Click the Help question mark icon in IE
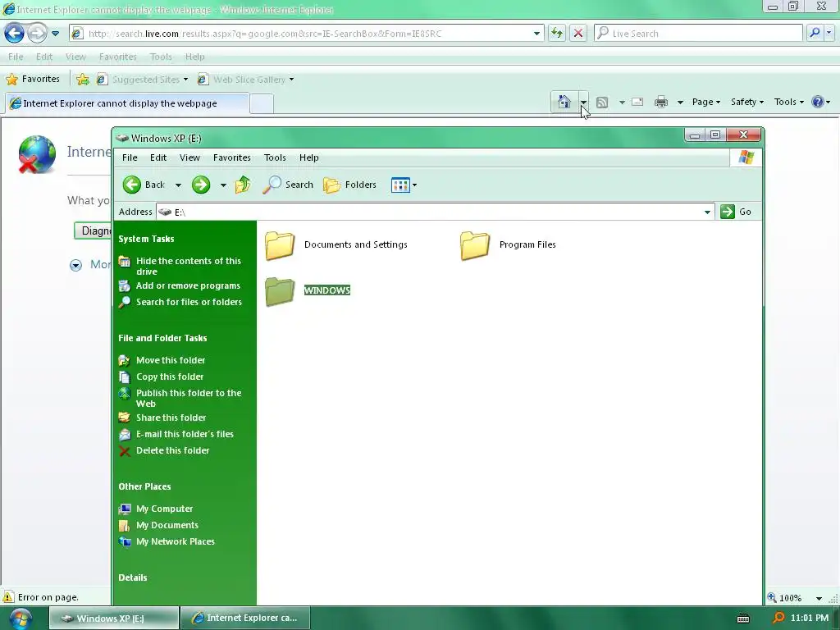Screen dimensions: 840x630 pos(818,102)
